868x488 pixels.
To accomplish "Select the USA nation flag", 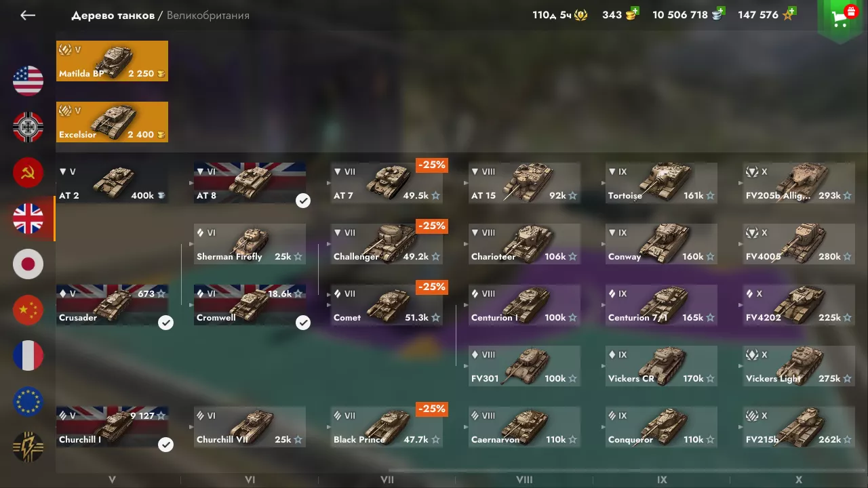I will (x=28, y=81).
